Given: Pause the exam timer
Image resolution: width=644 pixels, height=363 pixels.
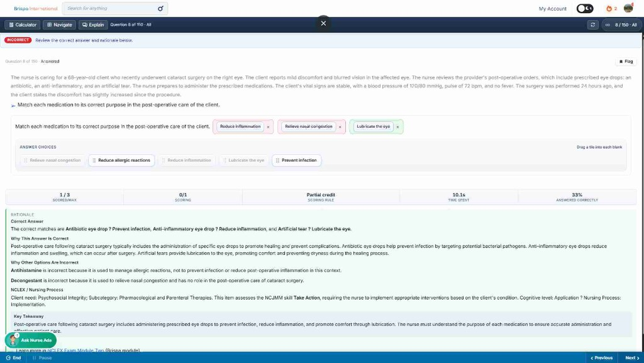Looking at the screenshot, I should tap(42, 358).
